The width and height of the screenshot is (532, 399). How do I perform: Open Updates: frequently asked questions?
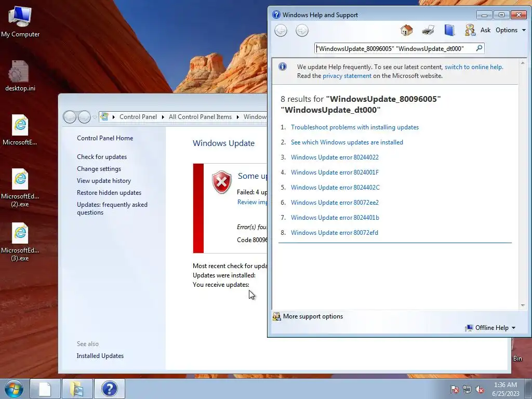click(x=112, y=208)
